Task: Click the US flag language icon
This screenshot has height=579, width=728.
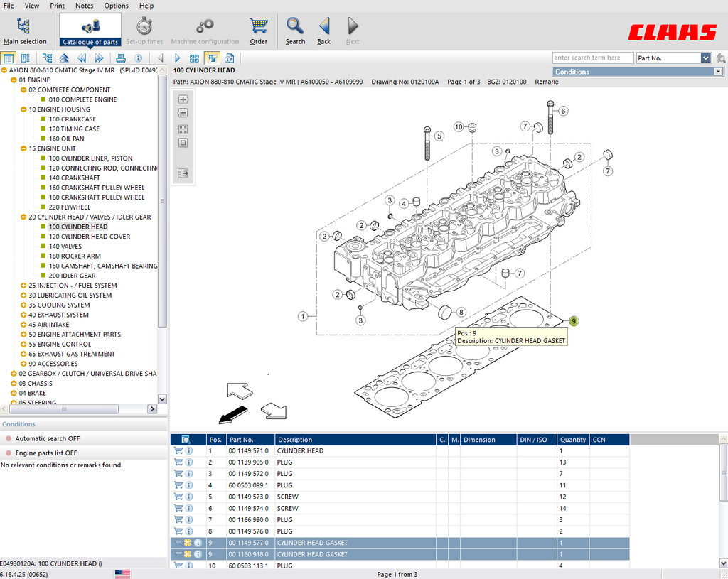Action: coord(122,574)
